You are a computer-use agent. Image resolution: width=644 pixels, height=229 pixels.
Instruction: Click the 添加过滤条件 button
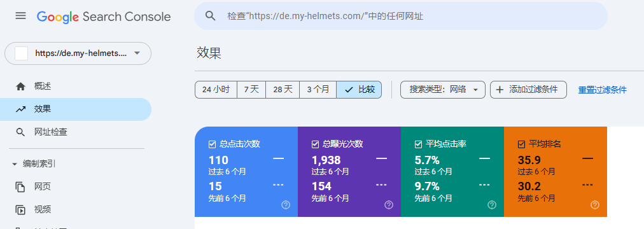coord(529,90)
